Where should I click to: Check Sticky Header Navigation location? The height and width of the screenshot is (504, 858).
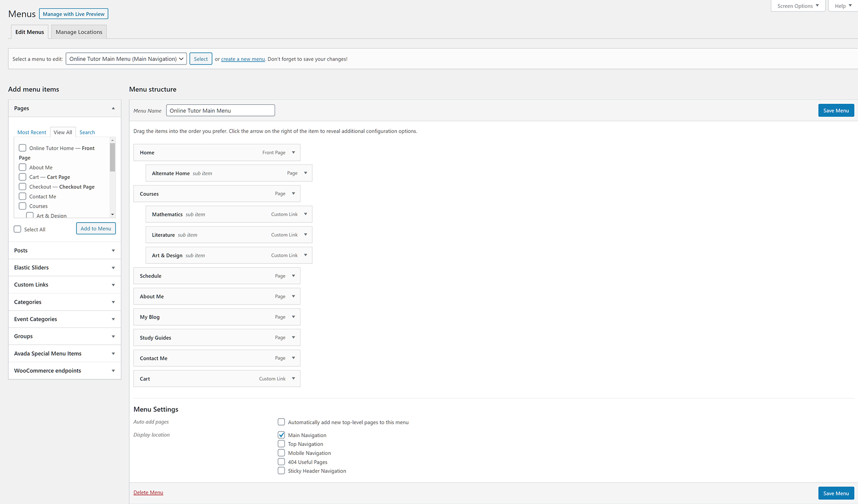(x=281, y=471)
